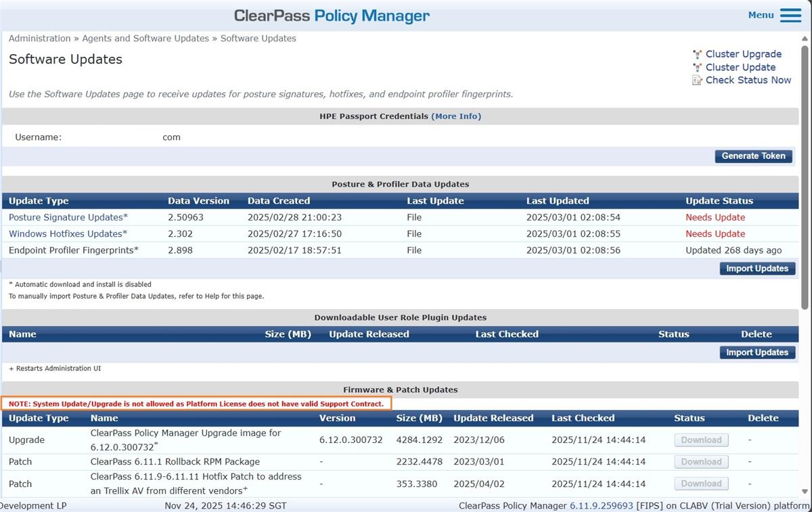Click Needs Update status for Posture Signature
The image size is (812, 512).
[x=715, y=217]
